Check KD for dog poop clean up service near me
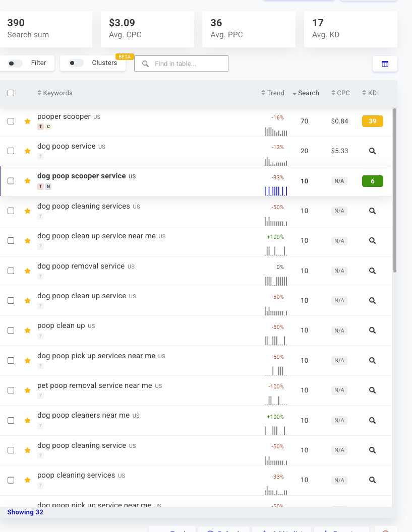Image resolution: width=412 pixels, height=532 pixels. [372, 240]
